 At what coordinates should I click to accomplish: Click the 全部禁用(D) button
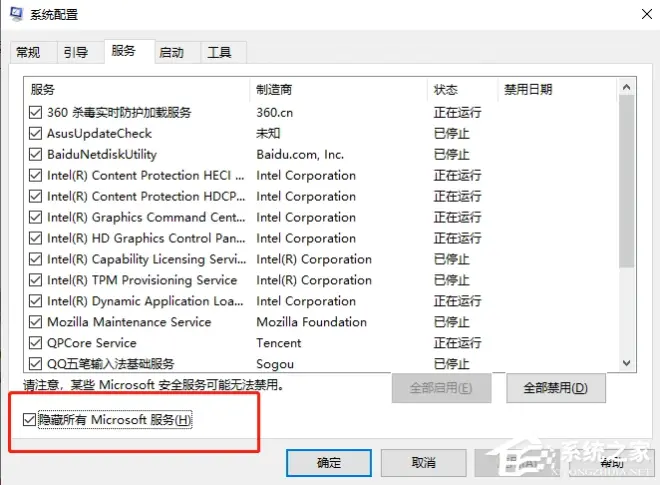point(556,388)
